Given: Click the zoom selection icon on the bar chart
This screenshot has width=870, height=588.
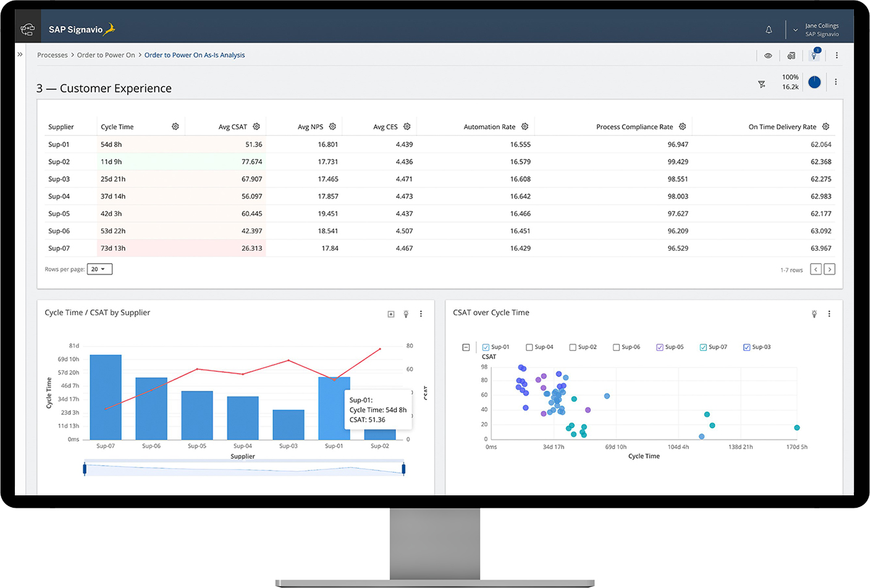Looking at the screenshot, I should pos(391,314).
